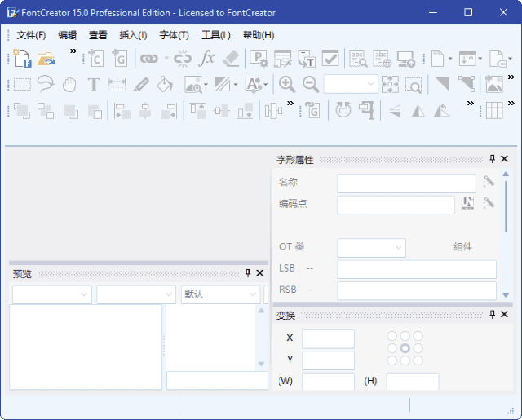This screenshot has height=420, width=522.
Task: Open the 字体(T) menu
Action: point(174,35)
